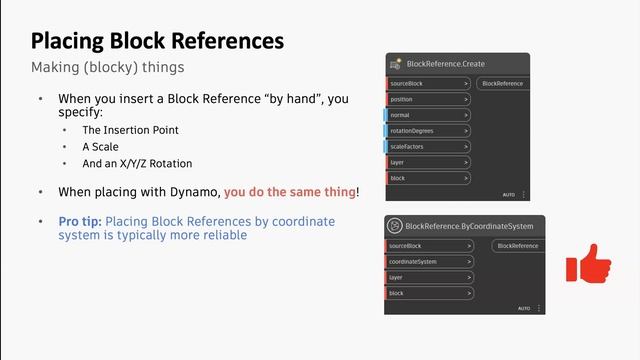Click the position input port arrow

[466, 100]
